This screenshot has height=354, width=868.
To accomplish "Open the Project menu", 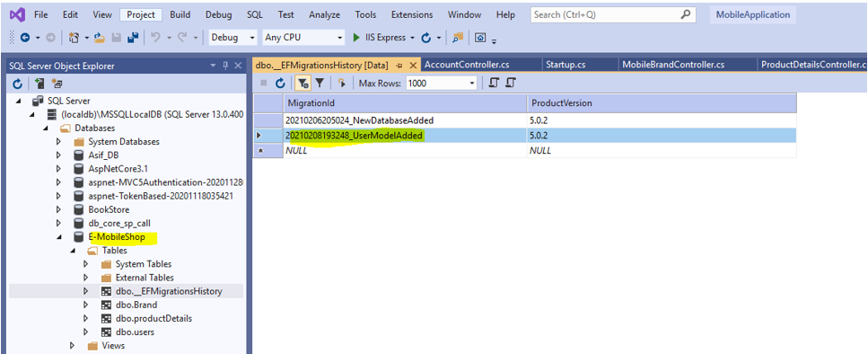I will tap(141, 15).
